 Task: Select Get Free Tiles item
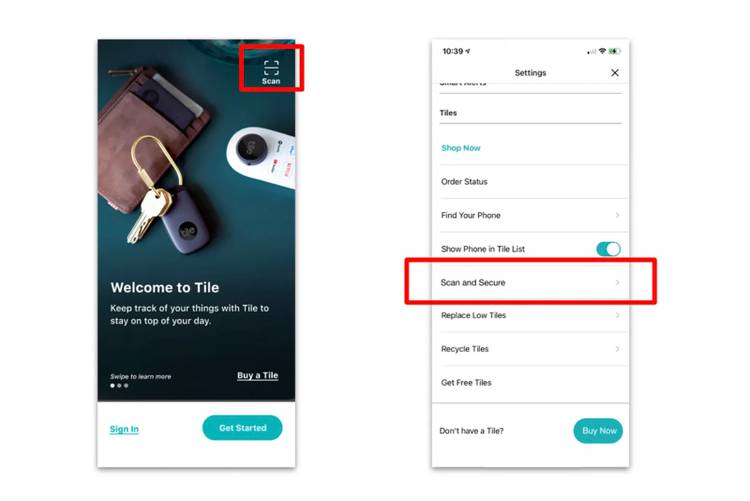click(530, 383)
